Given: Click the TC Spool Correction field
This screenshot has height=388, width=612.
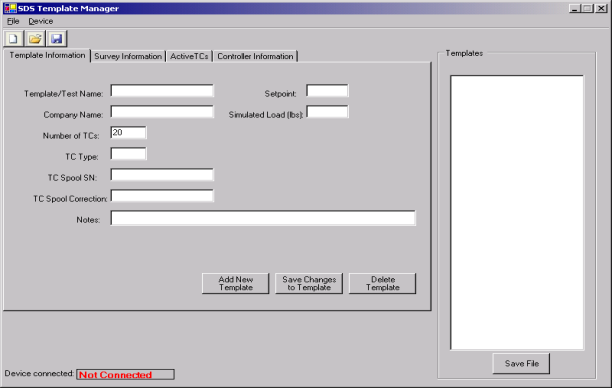Looking at the screenshot, I should tap(162, 196).
